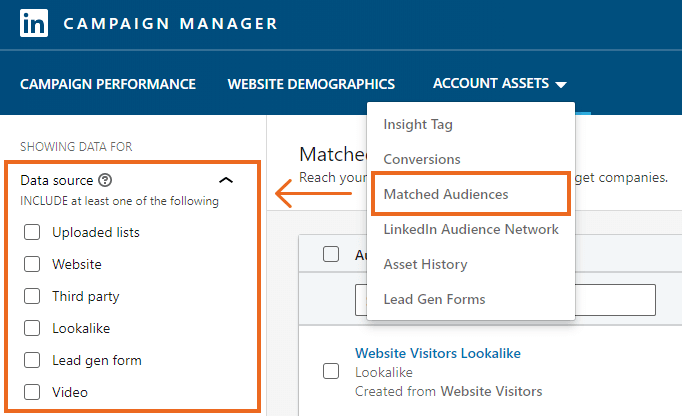Go to Campaign Performance tab
The width and height of the screenshot is (682, 416).
[x=108, y=84]
